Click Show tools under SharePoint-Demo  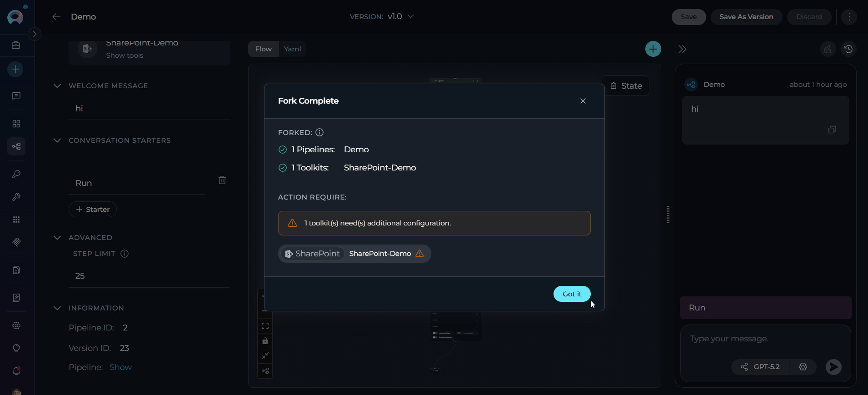125,55
